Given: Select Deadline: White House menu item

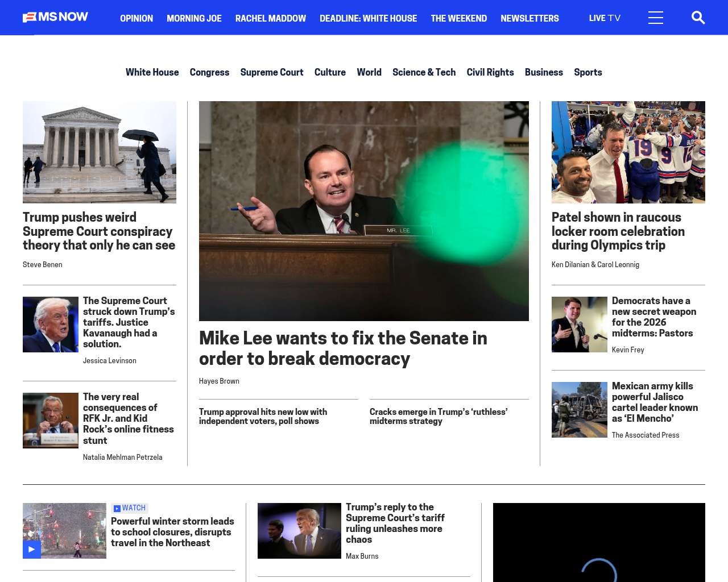Looking at the screenshot, I should (368, 18).
